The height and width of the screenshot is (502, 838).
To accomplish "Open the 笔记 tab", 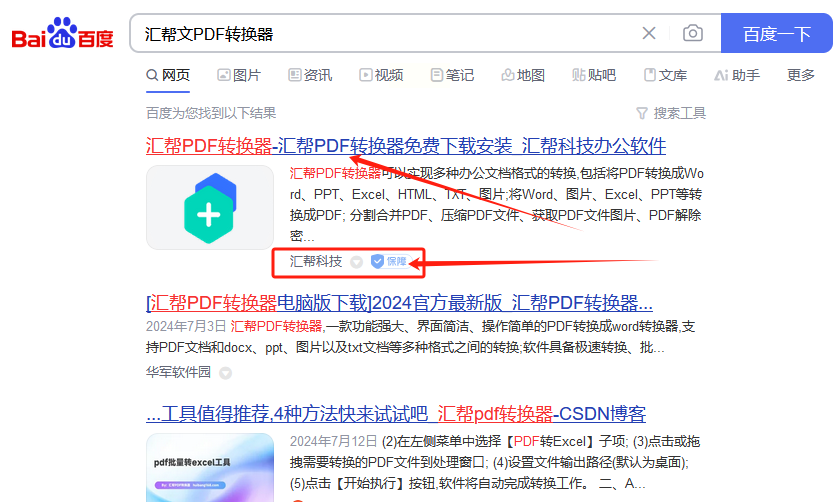I will [452, 75].
